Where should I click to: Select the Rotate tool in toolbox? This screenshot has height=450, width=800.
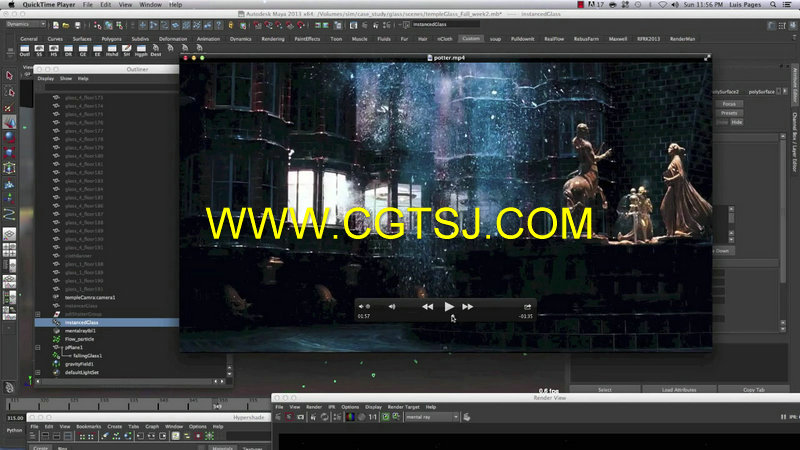(9, 137)
